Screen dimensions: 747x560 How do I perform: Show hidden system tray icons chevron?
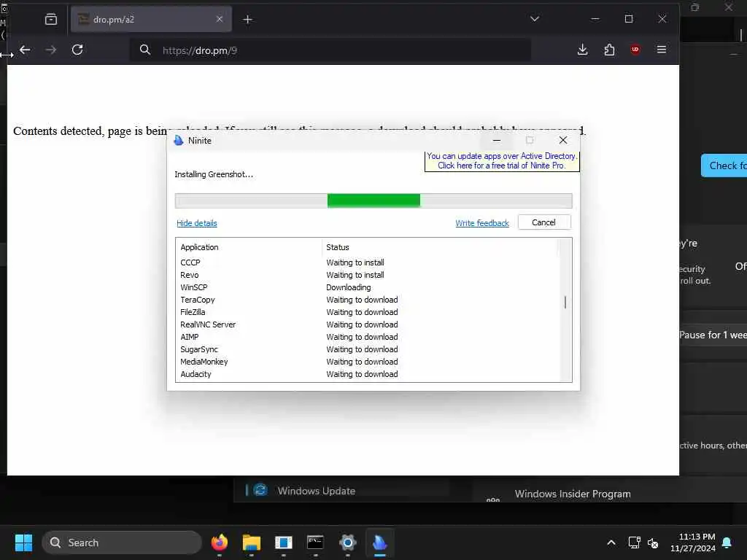611,542
